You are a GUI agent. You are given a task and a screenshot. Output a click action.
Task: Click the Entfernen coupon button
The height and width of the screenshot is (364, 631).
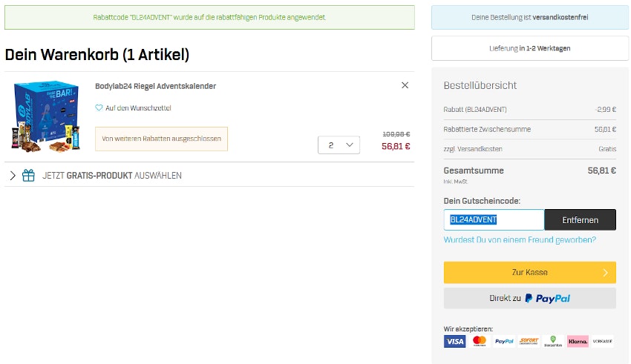click(580, 219)
